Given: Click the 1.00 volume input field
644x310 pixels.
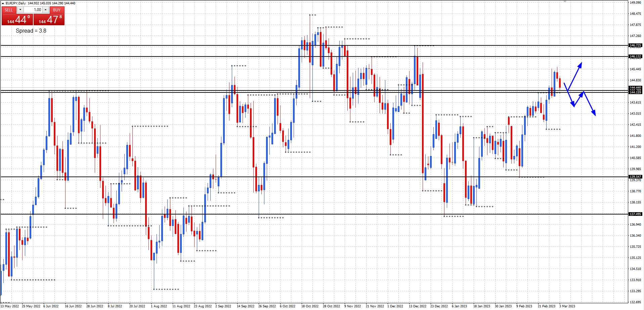Looking at the screenshot, I should (33, 10).
